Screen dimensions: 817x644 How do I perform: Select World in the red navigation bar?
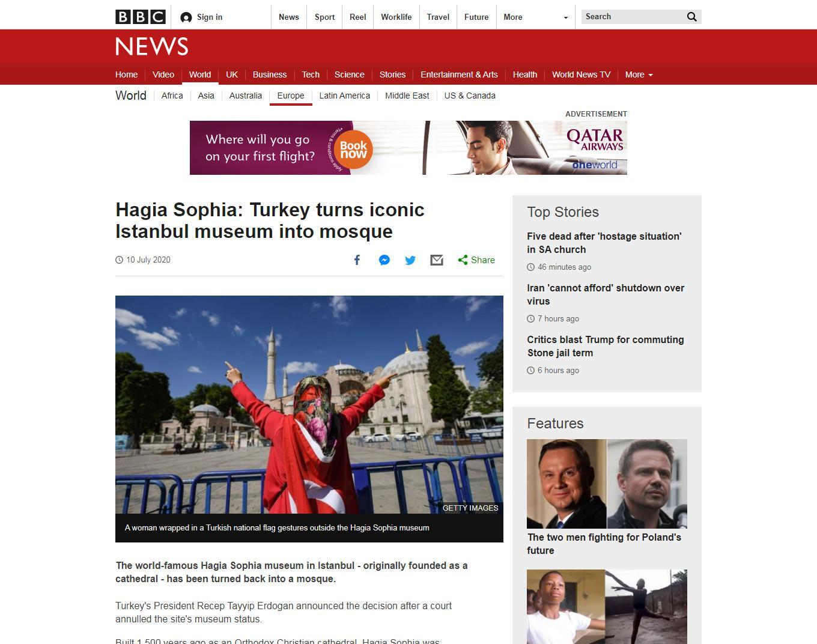click(x=200, y=74)
